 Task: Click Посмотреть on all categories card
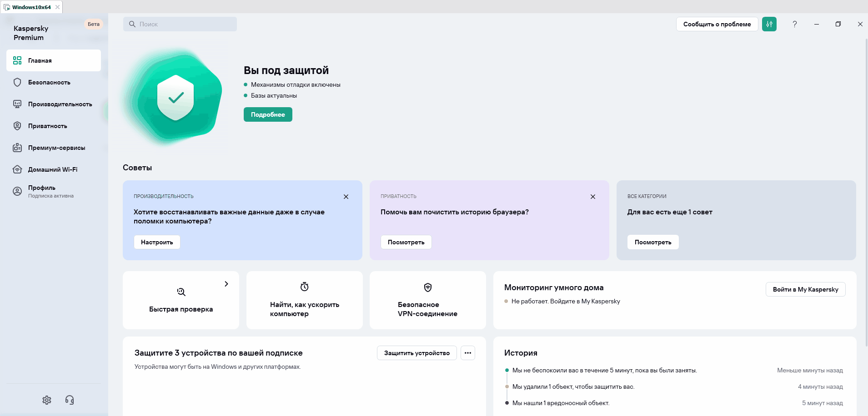[653, 242]
